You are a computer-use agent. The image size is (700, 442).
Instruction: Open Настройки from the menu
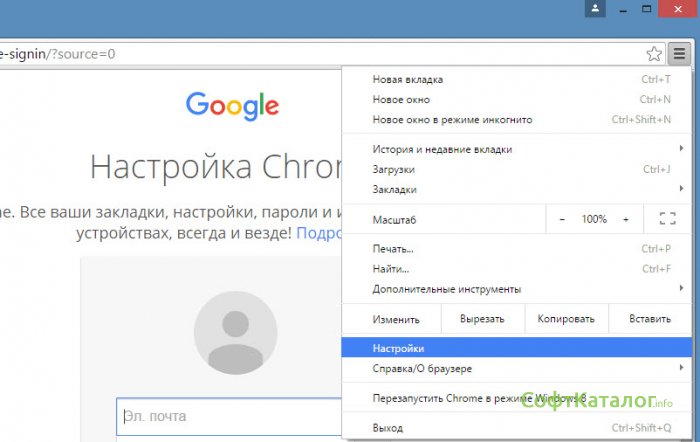(398, 348)
